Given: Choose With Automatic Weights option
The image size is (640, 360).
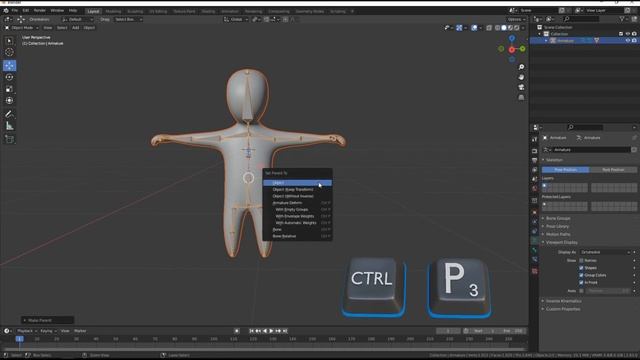Looking at the screenshot, I should coord(298,223).
